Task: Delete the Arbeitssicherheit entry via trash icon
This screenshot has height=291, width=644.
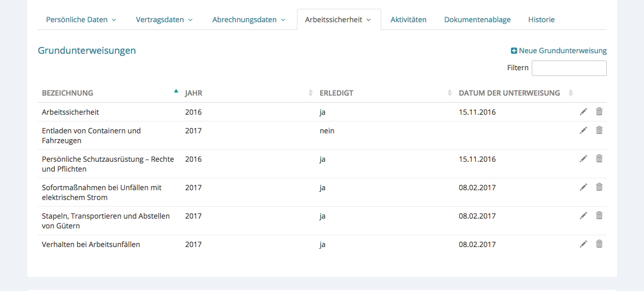Action: (599, 112)
